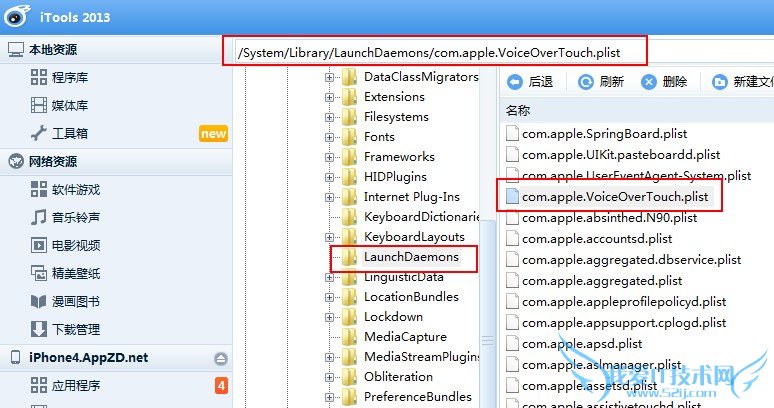
Task: Open 工具箱 toolbox
Action: point(70,133)
